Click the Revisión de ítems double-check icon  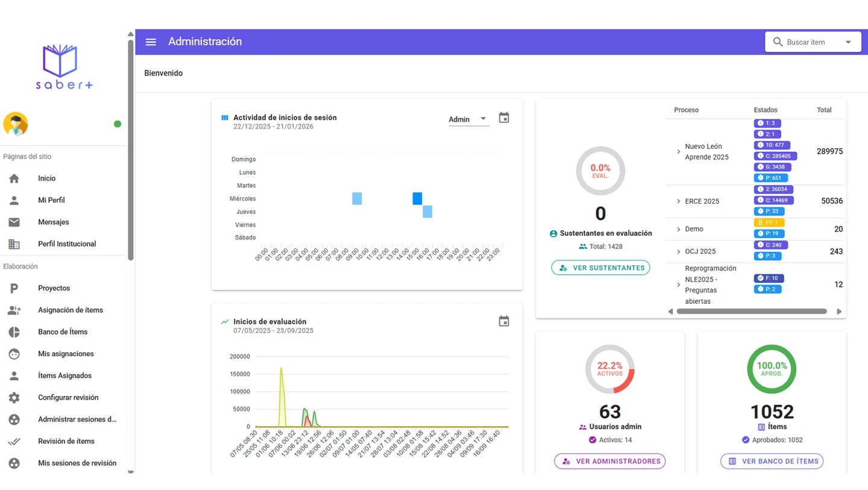click(14, 442)
